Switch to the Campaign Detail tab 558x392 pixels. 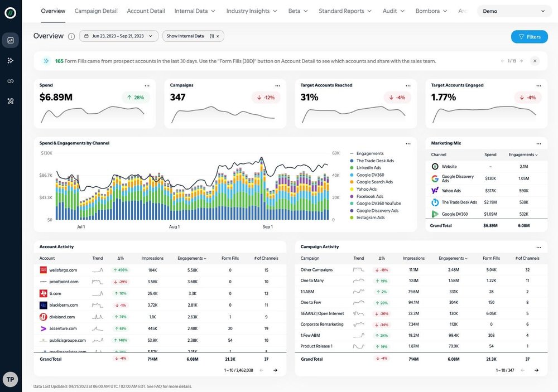click(96, 11)
